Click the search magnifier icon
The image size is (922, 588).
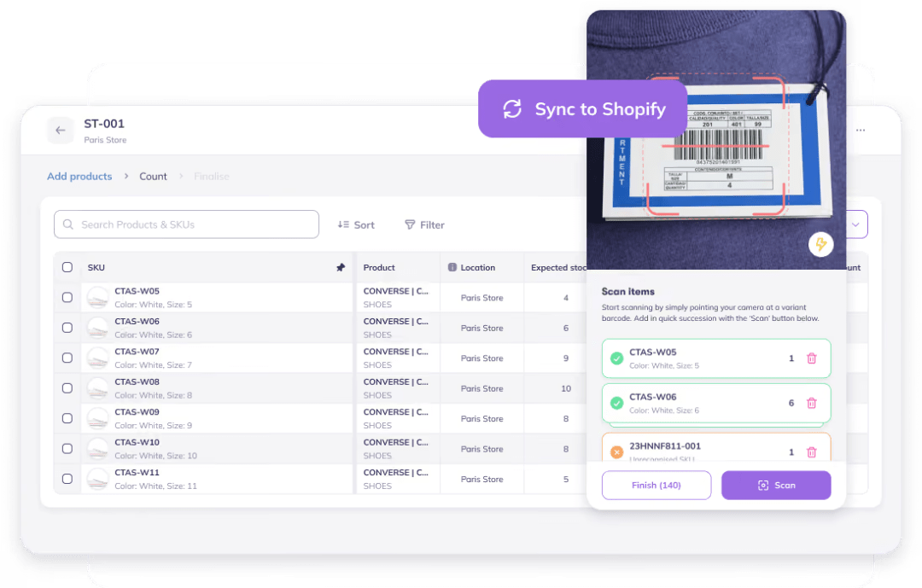68,224
